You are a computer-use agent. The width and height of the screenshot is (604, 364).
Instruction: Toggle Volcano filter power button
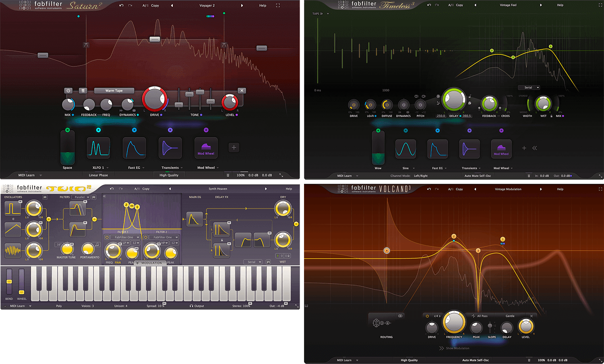427,316
